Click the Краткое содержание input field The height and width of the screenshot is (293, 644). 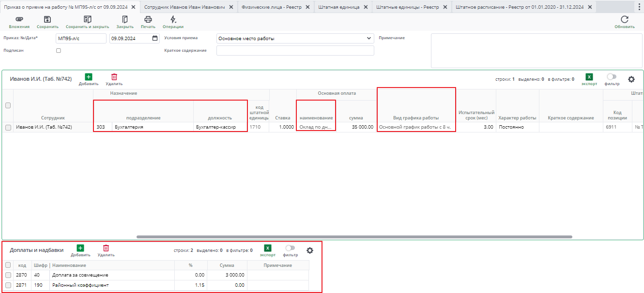tap(295, 51)
